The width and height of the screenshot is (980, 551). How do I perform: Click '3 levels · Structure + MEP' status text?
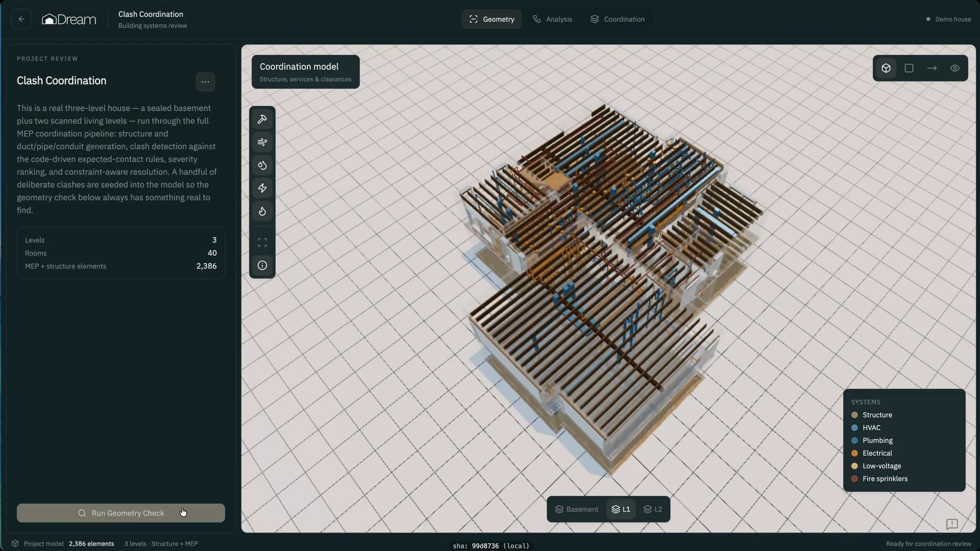(x=161, y=544)
